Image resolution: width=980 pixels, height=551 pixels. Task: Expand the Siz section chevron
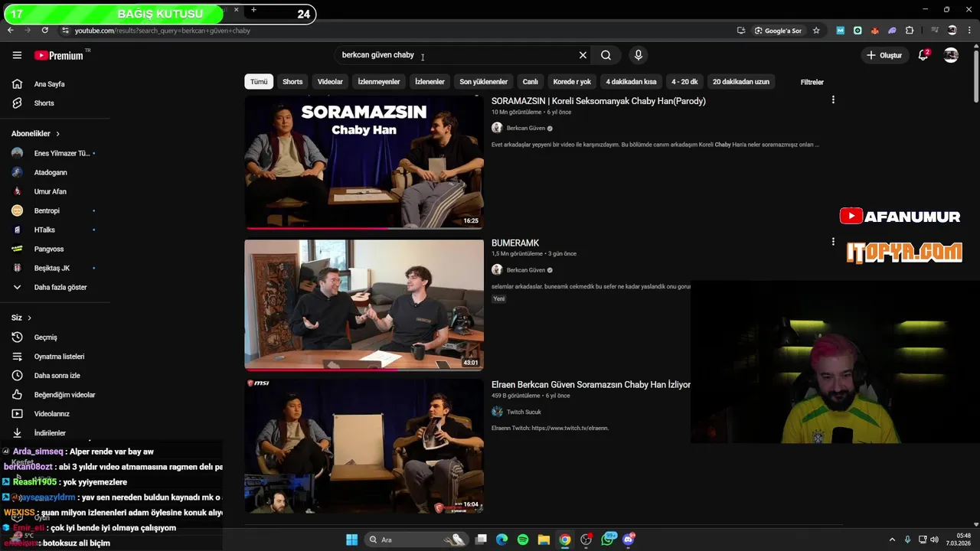pos(29,318)
